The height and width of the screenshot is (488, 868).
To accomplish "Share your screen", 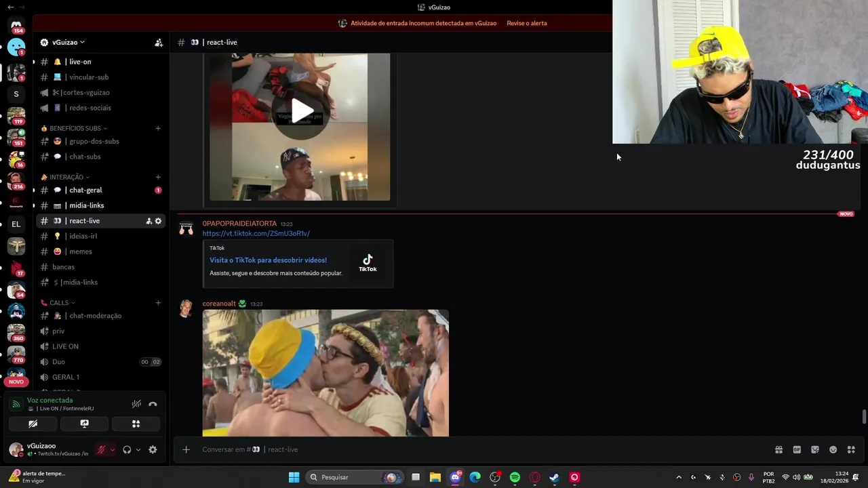I will click(x=84, y=424).
